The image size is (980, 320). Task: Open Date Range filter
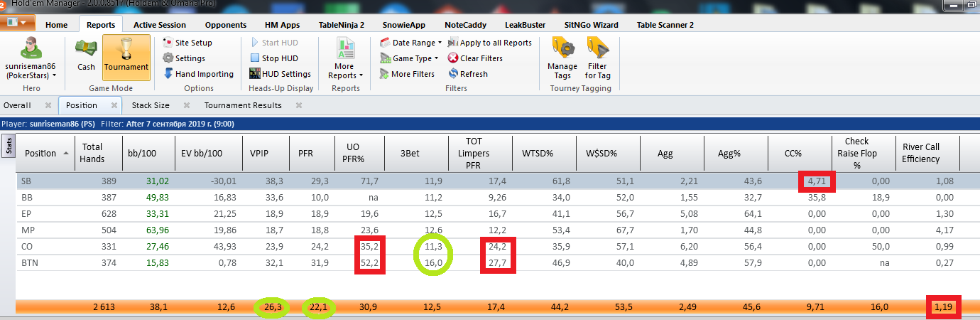pos(411,43)
